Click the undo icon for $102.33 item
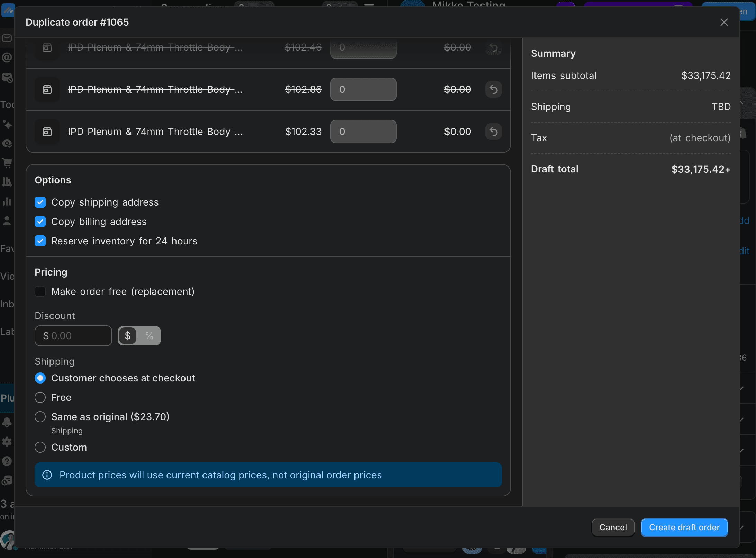The image size is (756, 558). 493,132
